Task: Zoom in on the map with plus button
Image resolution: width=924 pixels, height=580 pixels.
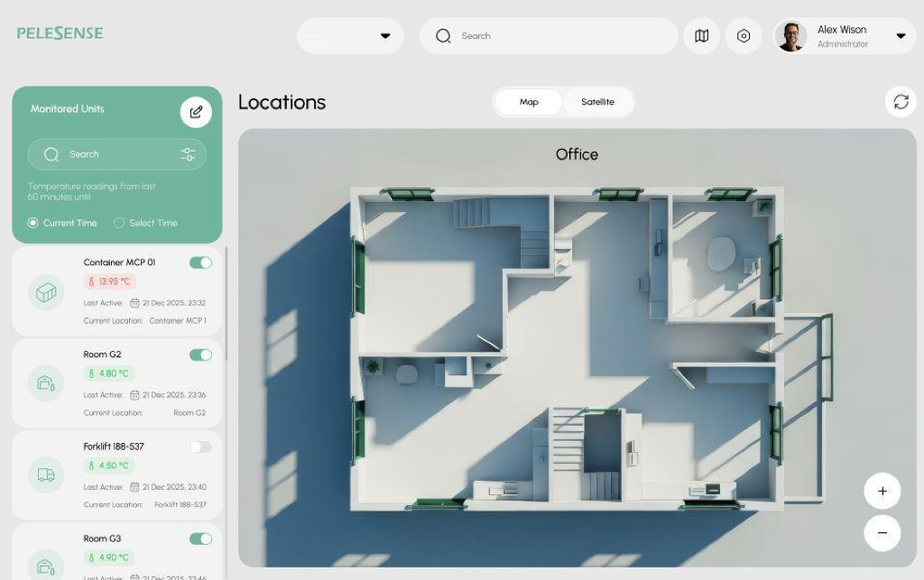Action: (882, 491)
